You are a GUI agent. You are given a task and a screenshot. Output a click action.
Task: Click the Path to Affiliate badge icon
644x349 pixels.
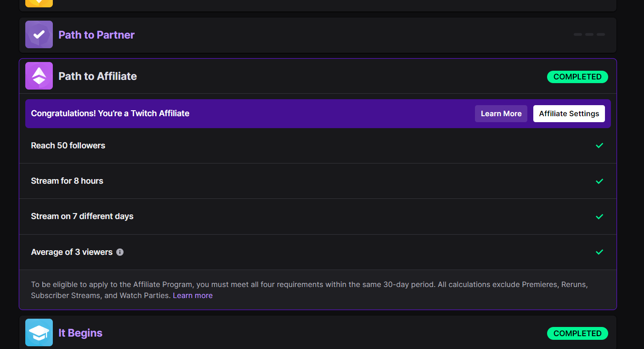(39, 76)
